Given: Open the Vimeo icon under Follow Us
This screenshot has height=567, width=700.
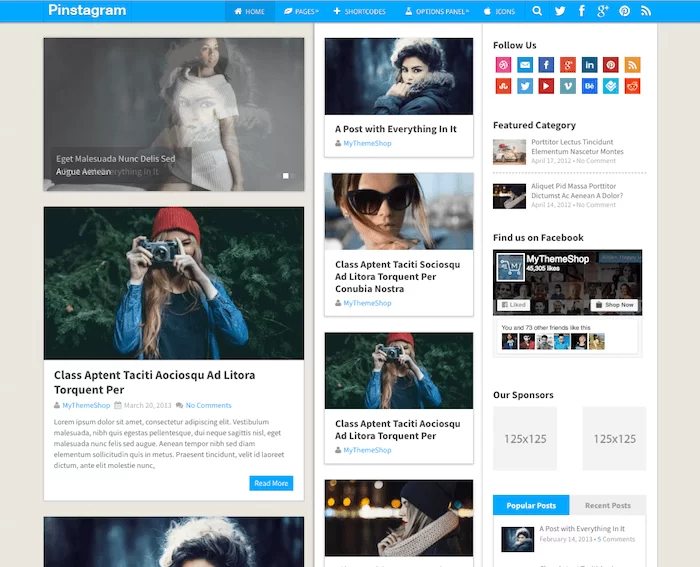Looking at the screenshot, I should (568, 86).
